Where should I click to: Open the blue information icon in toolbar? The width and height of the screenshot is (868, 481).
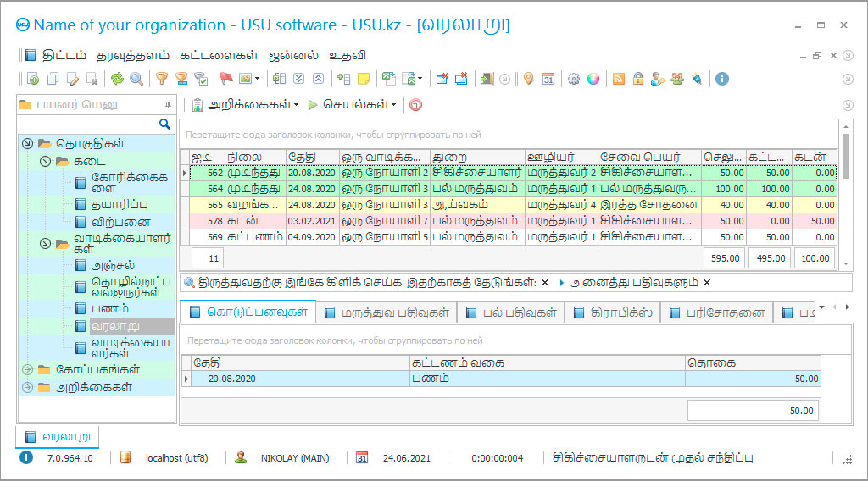[722, 79]
